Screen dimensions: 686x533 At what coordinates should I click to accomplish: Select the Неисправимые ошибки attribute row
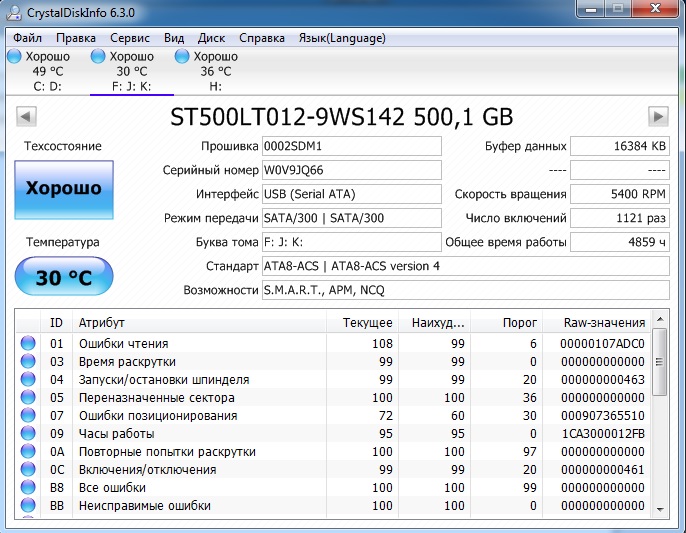pyautogui.click(x=333, y=505)
